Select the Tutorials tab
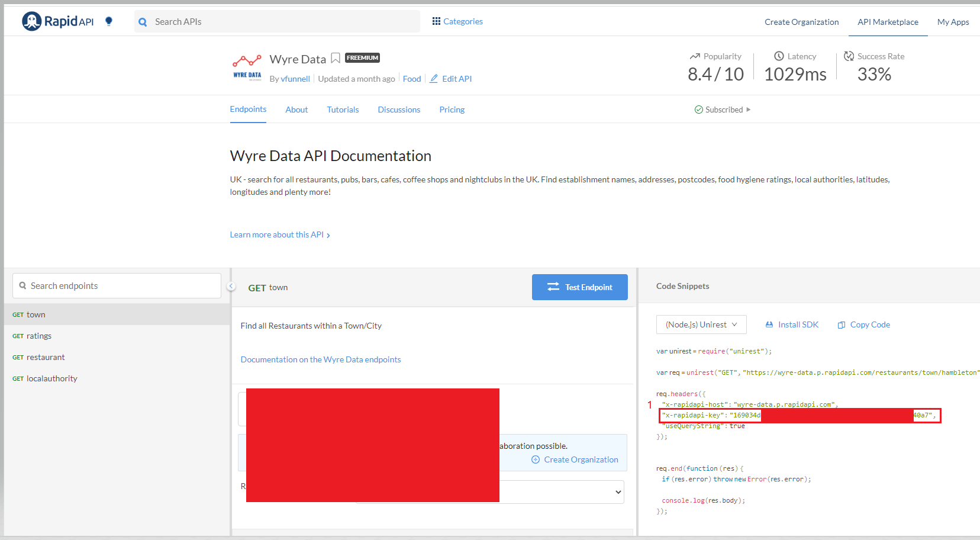Viewport: 980px width, 540px height. tap(343, 110)
